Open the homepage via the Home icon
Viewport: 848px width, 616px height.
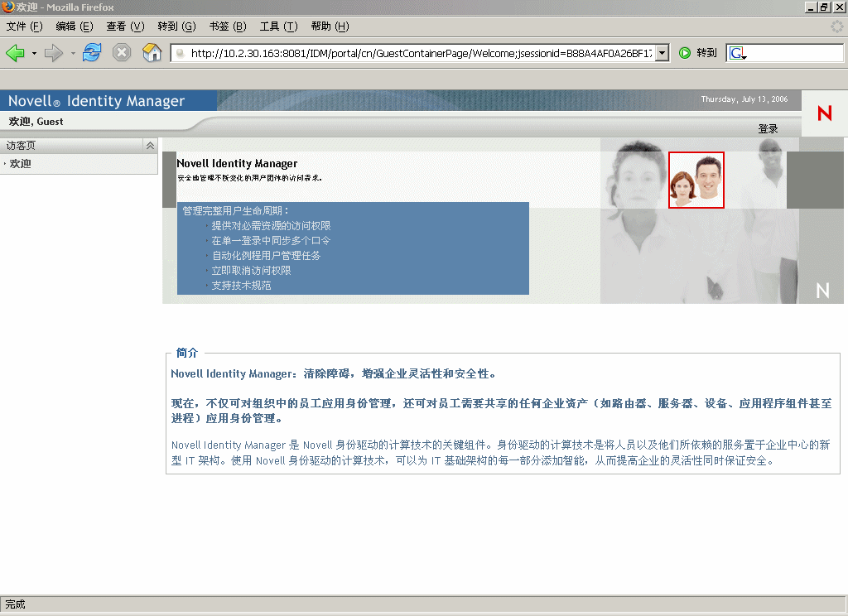point(152,52)
